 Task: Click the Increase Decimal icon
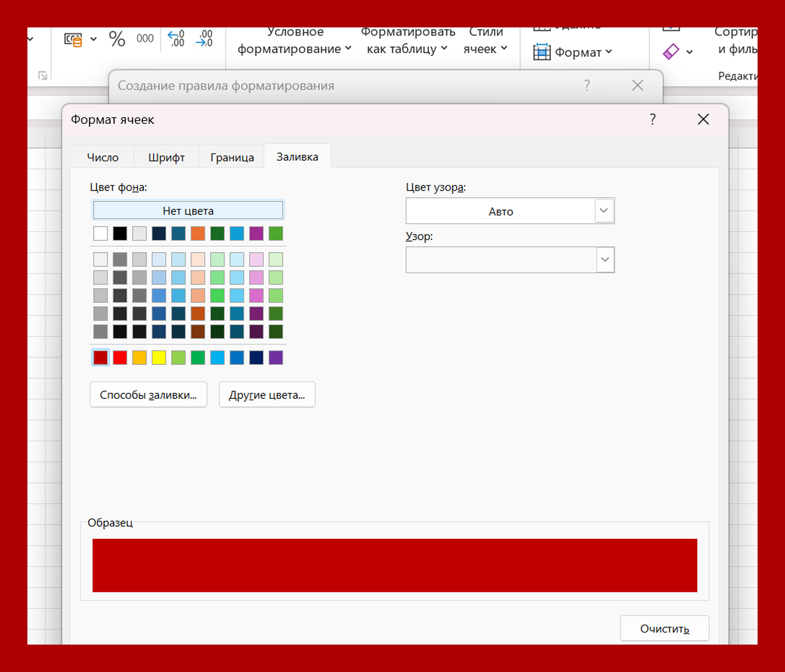(x=176, y=38)
